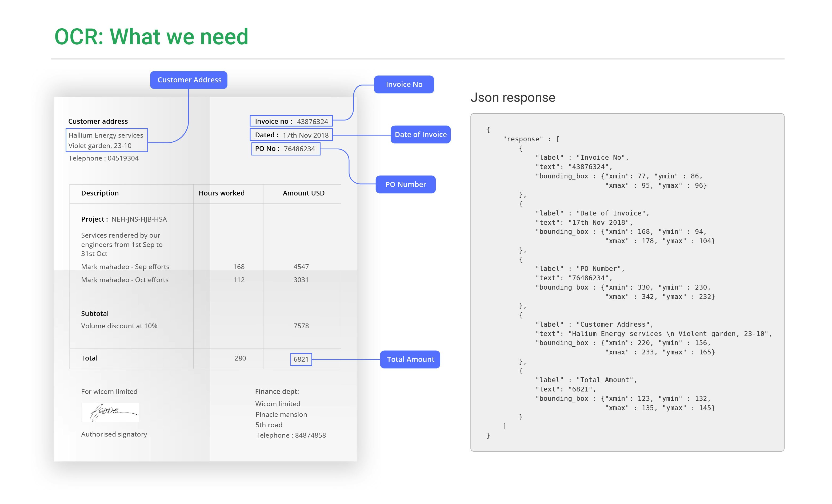
Task: Click the Telephone 04519304 text
Action: click(104, 158)
